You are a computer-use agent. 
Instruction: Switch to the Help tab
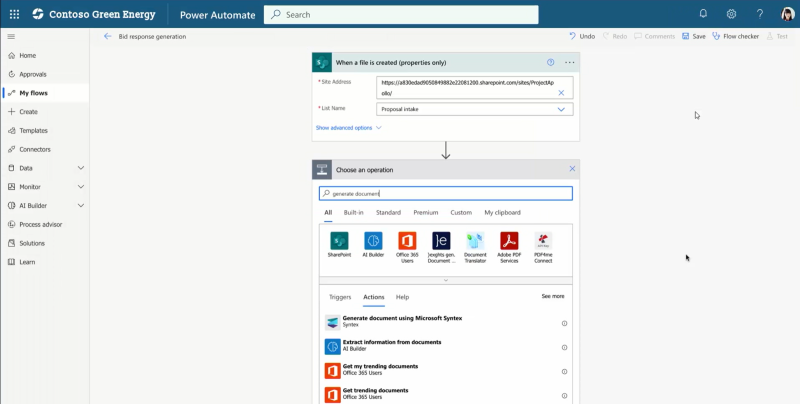click(403, 297)
